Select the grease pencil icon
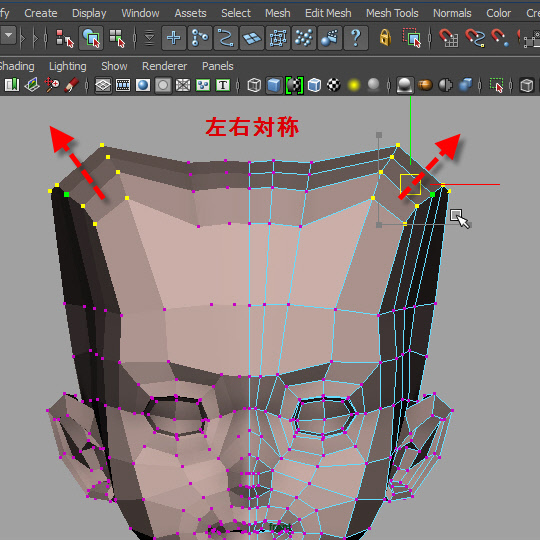 pyautogui.click(x=72, y=85)
